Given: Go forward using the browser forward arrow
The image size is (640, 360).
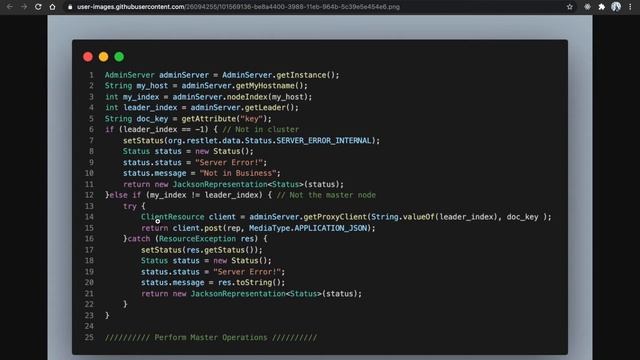Looking at the screenshot, I should point(24,7).
